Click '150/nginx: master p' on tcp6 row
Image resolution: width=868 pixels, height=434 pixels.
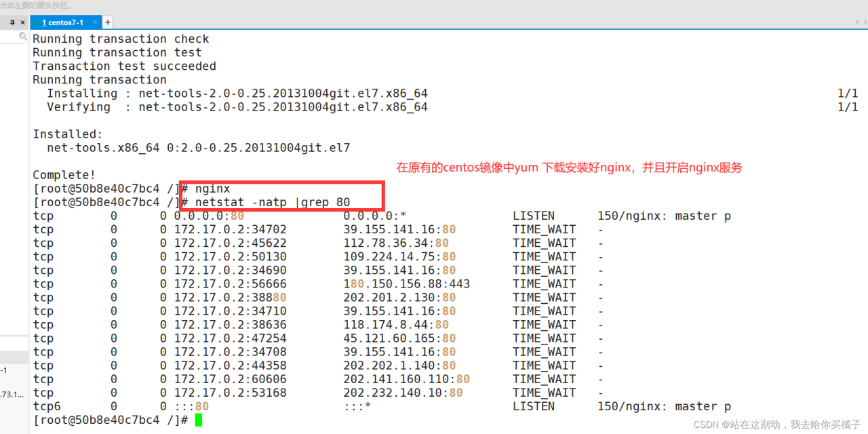click(x=665, y=406)
